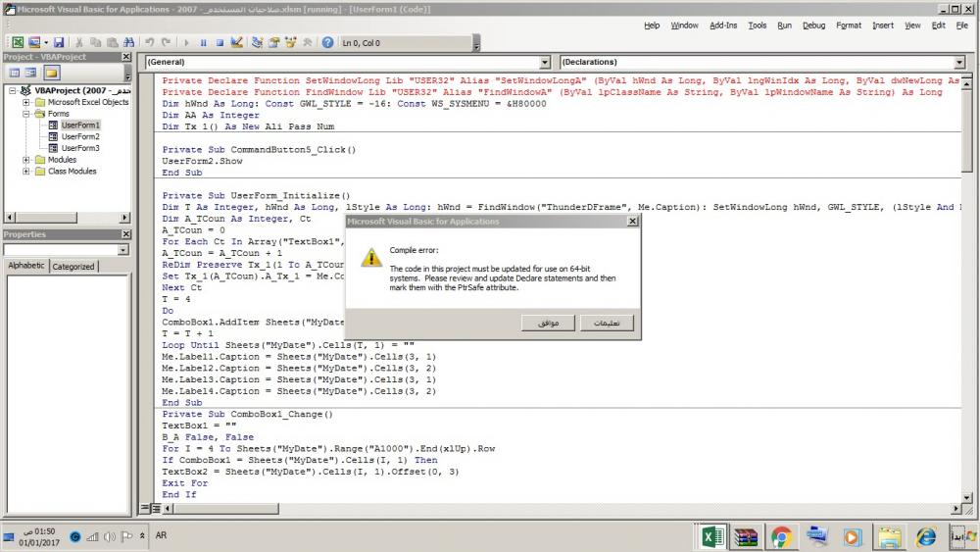Open Internet Explorer from the taskbar
Viewport: 980px width, 552px height.
point(926,537)
